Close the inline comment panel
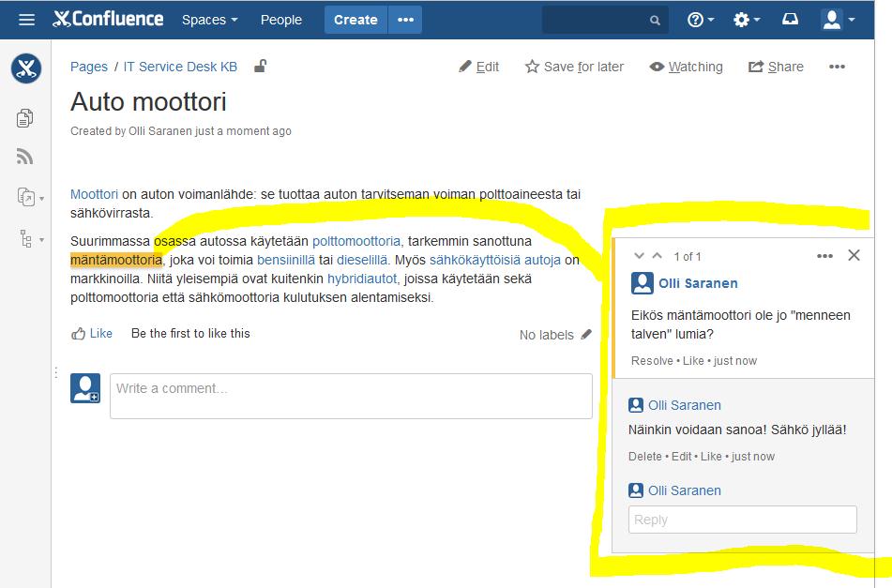The width and height of the screenshot is (892, 588). pos(854,255)
